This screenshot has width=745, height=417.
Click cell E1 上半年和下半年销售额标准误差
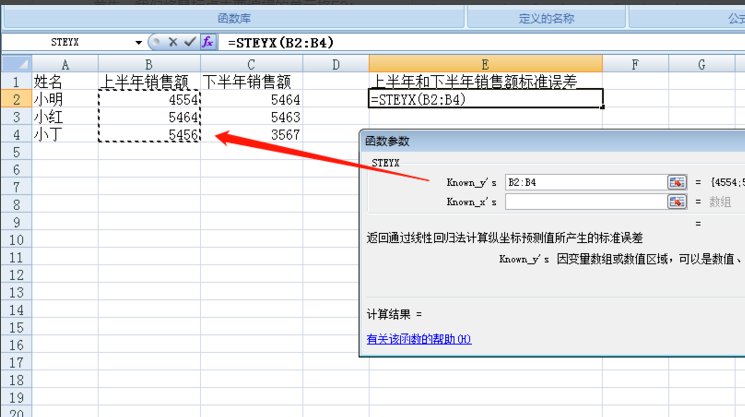[485, 82]
